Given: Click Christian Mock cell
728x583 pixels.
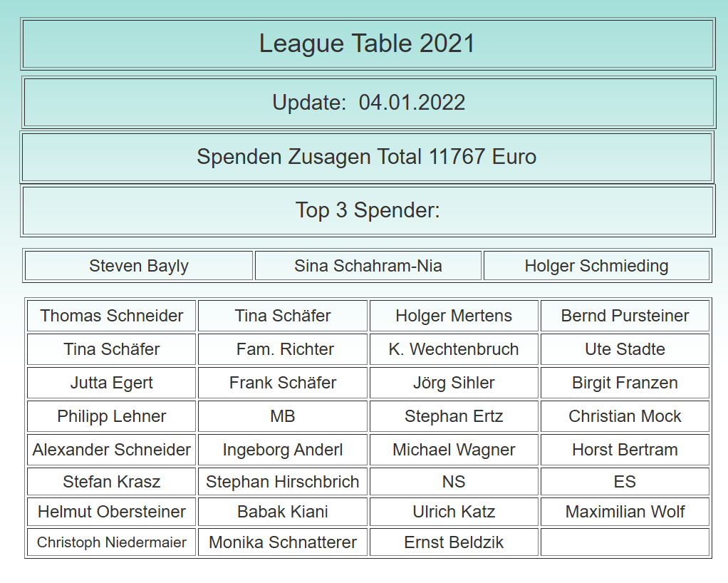Looking at the screenshot, I should (x=625, y=416).
